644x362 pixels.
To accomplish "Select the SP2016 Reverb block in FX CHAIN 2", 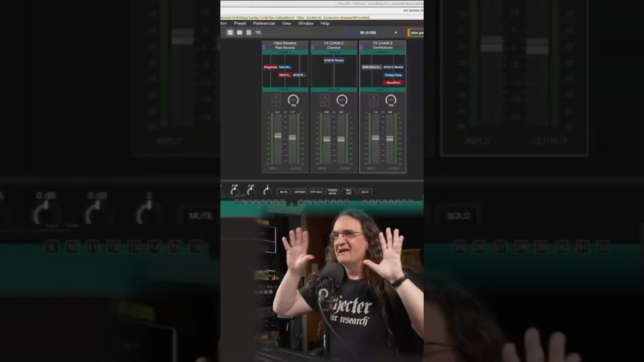I will [334, 60].
